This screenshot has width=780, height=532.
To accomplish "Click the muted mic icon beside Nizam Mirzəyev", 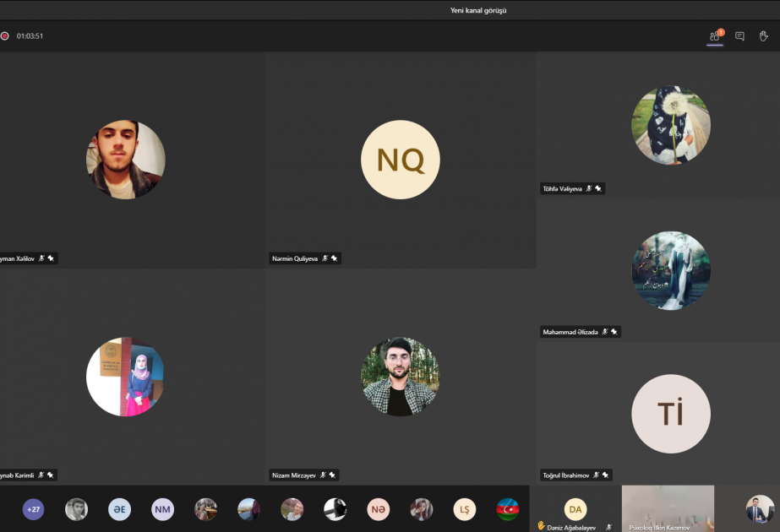I will click(323, 475).
